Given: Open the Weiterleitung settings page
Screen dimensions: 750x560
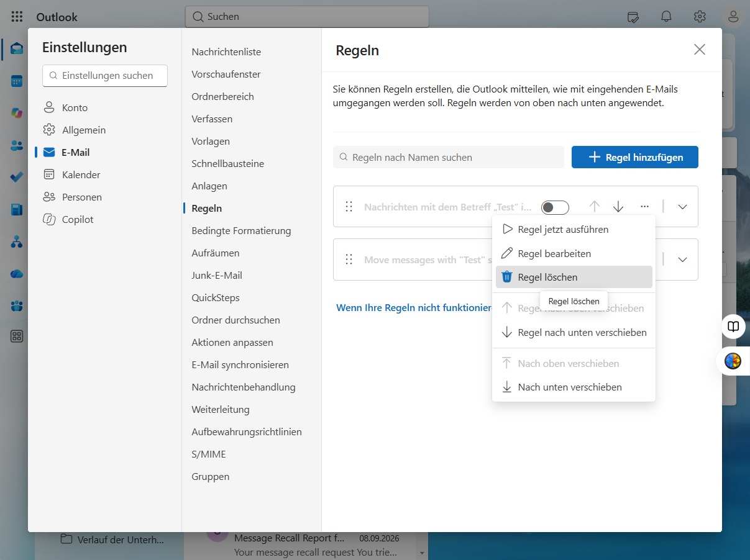Looking at the screenshot, I should (221, 409).
